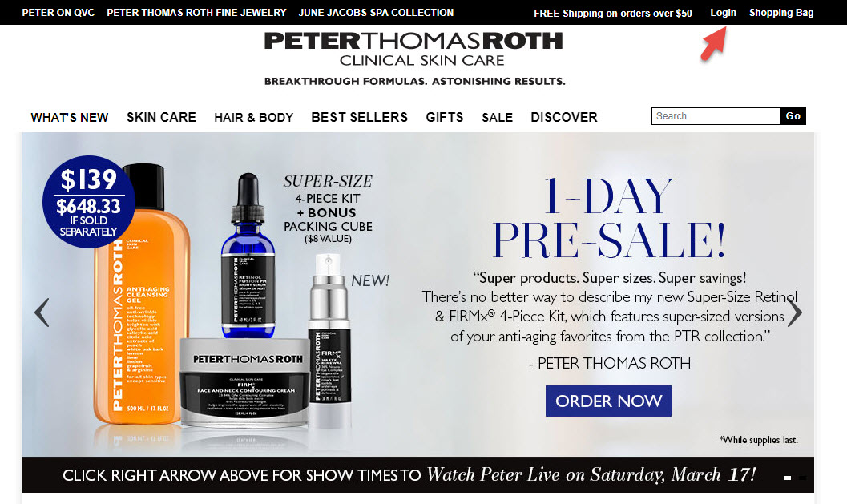This screenshot has height=504, width=847.
Task: Visit Peter on QVC link
Action: click(58, 13)
